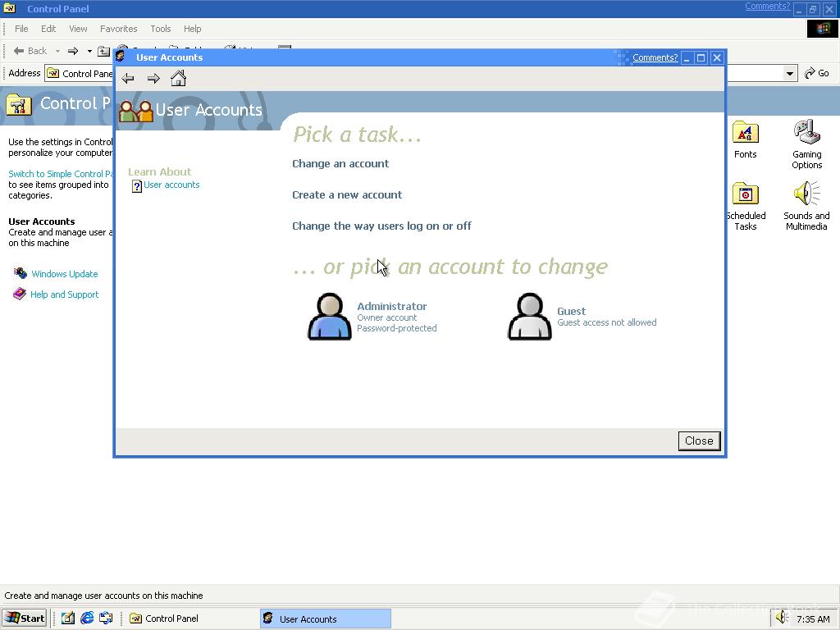Click the Guest account name
The width and height of the screenshot is (840, 630).
571,311
